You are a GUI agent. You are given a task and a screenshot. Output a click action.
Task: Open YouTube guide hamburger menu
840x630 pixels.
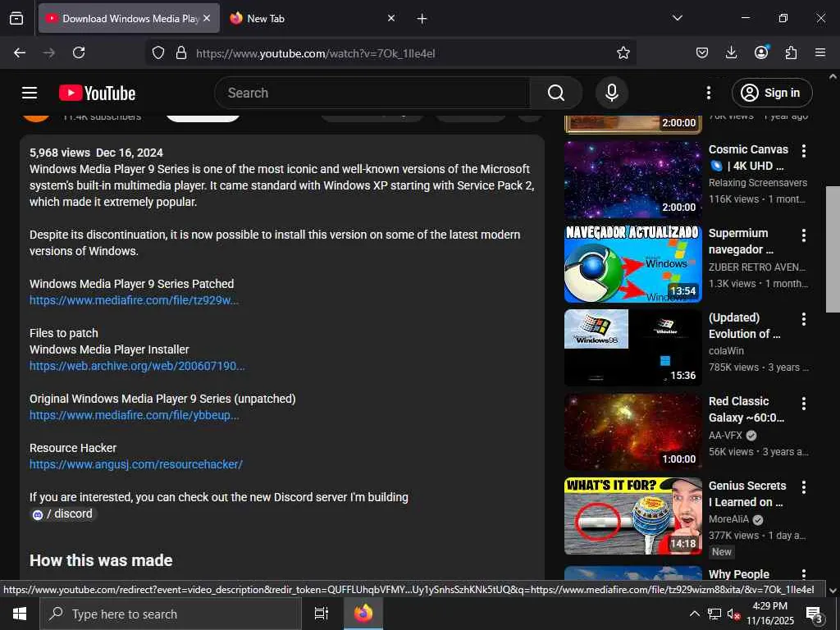click(30, 93)
